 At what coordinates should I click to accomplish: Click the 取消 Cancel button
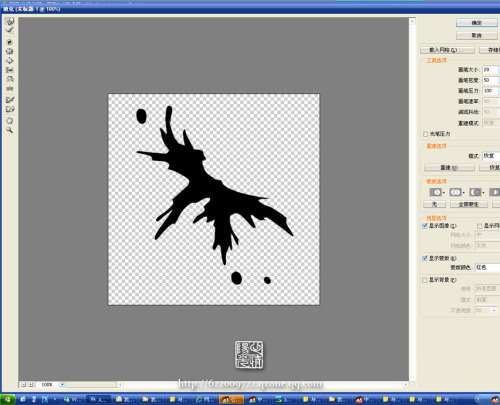pyautogui.click(x=476, y=35)
